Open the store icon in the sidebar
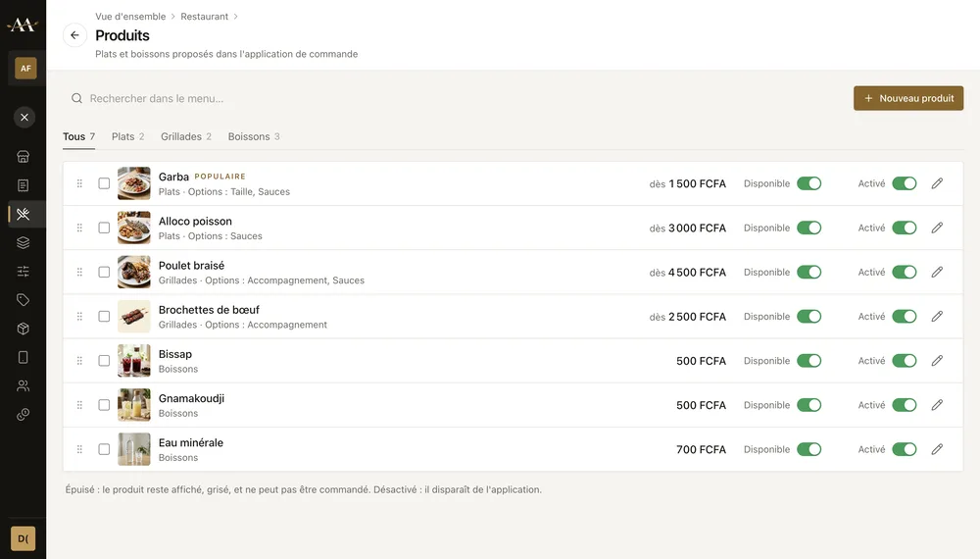Image resolution: width=980 pixels, height=559 pixels. click(x=24, y=156)
